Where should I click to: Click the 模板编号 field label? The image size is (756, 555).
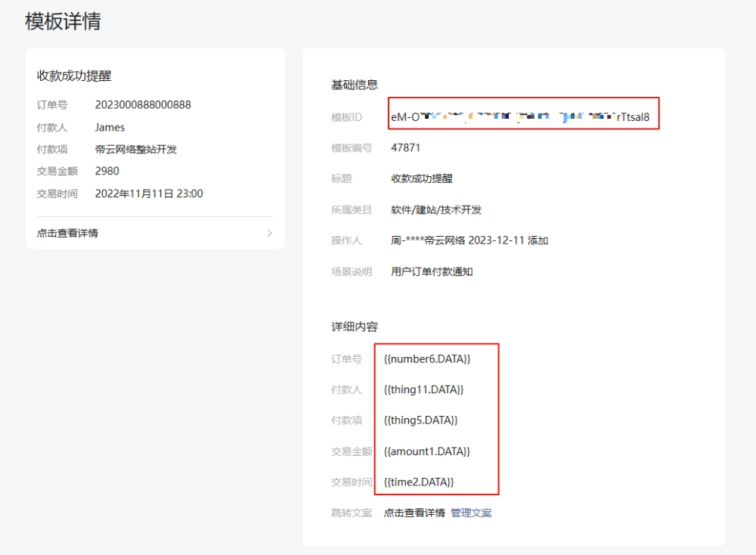pos(352,148)
